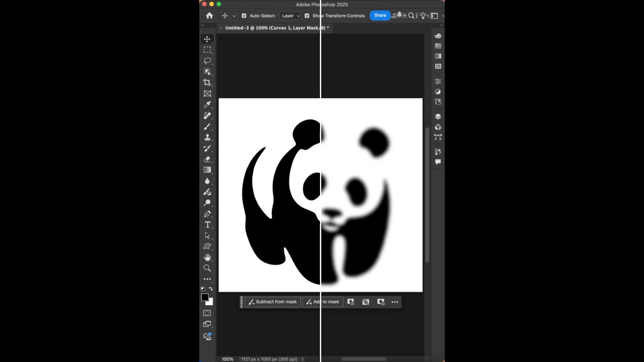The width and height of the screenshot is (644, 362).
Task: Expand status bar info arrow
Action: coord(302,359)
